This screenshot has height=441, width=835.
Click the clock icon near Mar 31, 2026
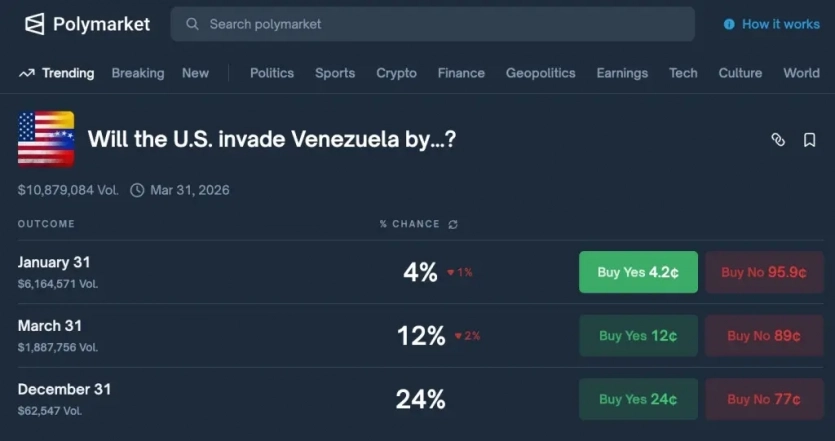click(x=137, y=190)
